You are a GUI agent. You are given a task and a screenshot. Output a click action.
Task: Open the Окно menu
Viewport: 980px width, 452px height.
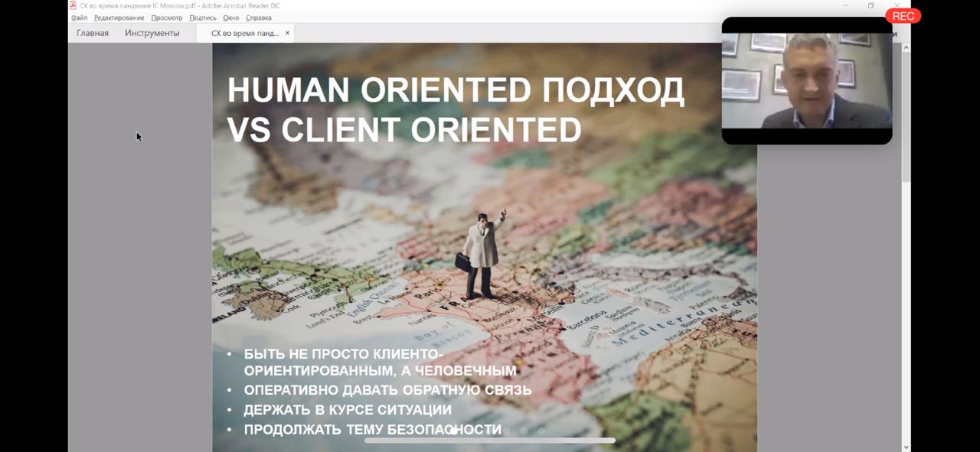[x=231, y=18]
